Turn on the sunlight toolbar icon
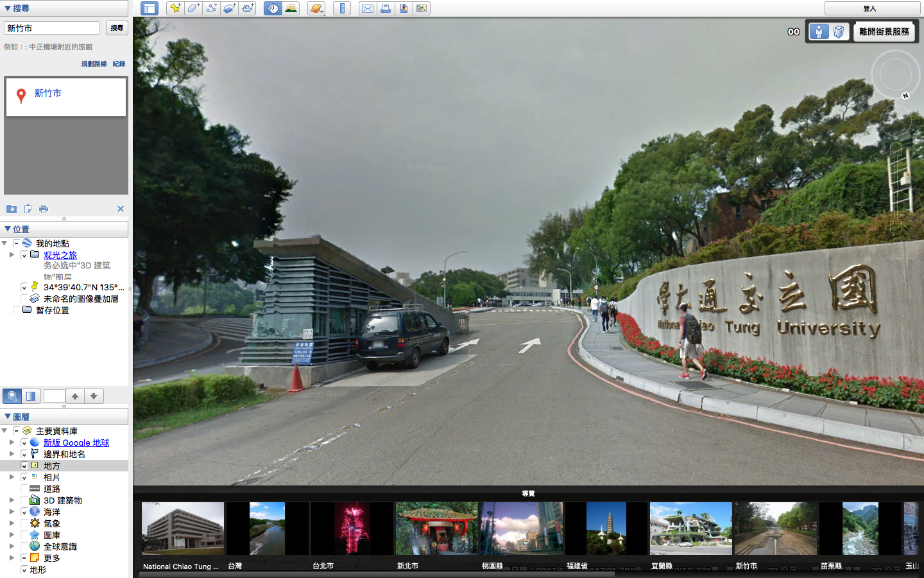The height and width of the screenshot is (578, 924). tap(291, 8)
